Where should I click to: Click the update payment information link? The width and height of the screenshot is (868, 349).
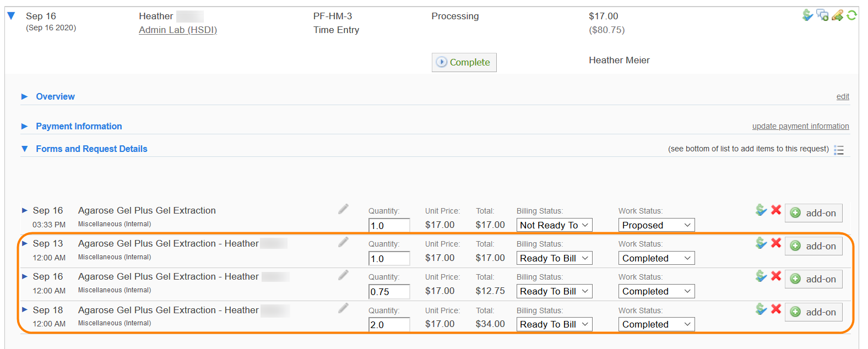[800, 126]
